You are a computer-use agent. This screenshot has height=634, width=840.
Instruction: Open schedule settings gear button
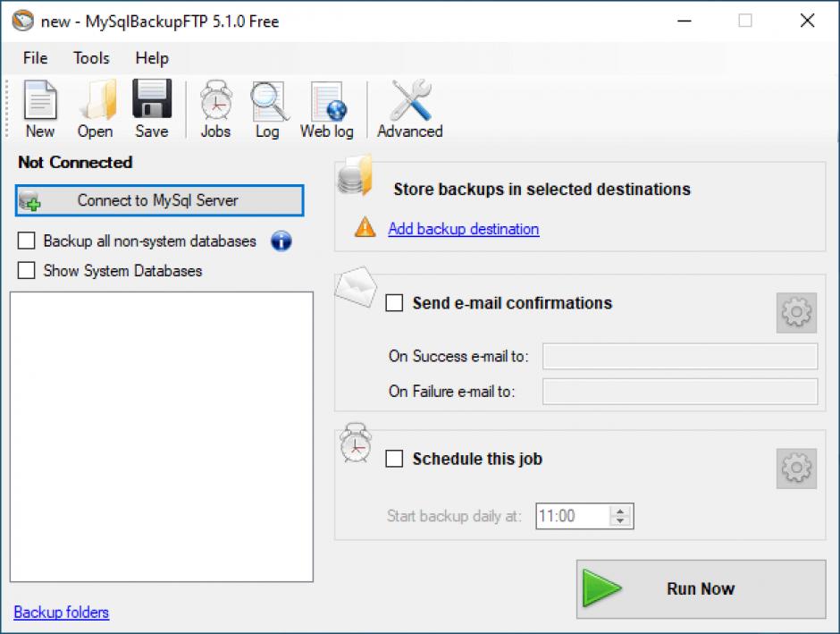click(796, 469)
